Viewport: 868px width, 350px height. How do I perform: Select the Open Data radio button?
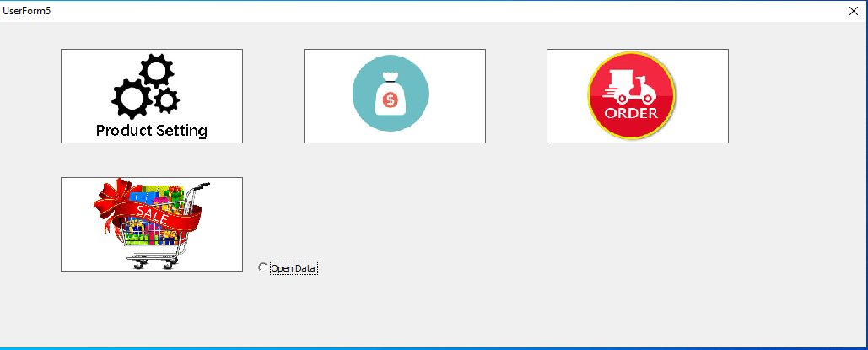(x=262, y=267)
